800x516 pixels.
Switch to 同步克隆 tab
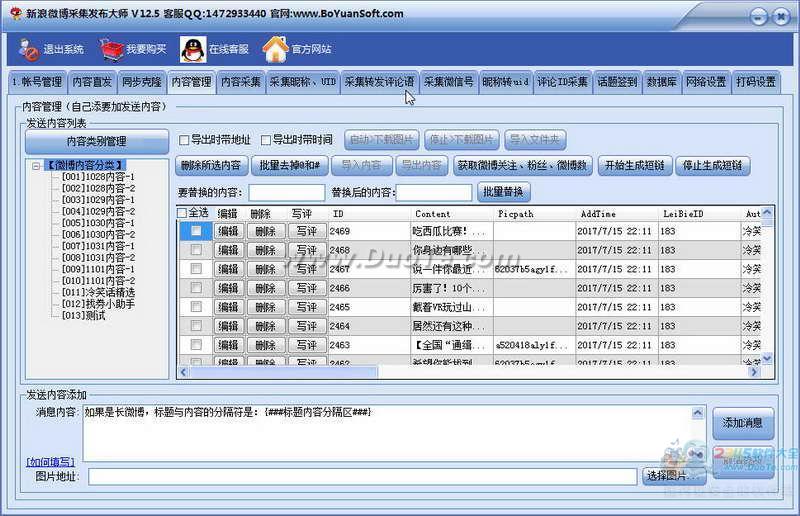coord(141,82)
